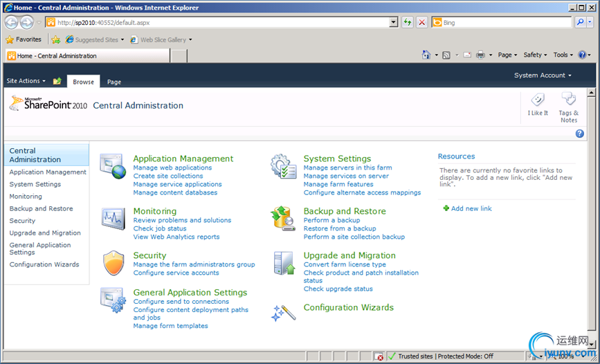
Task: Open a new blank browser tab
Action: click(179, 56)
